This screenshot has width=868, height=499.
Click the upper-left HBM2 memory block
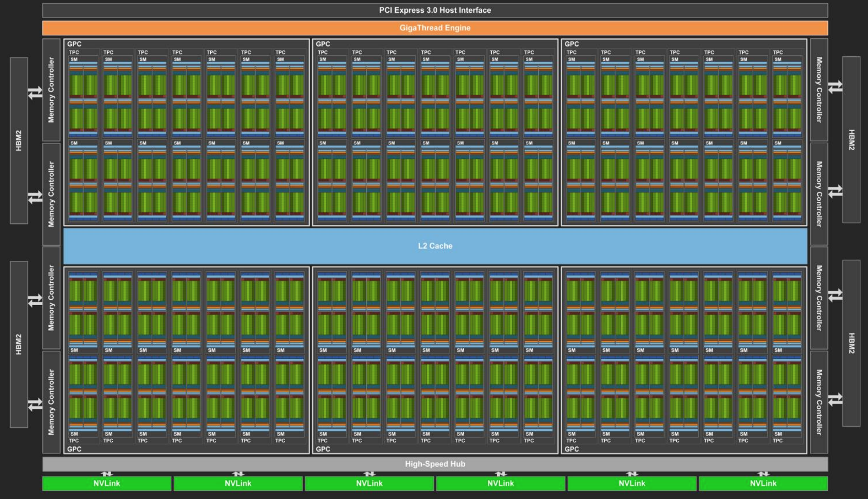(x=19, y=141)
